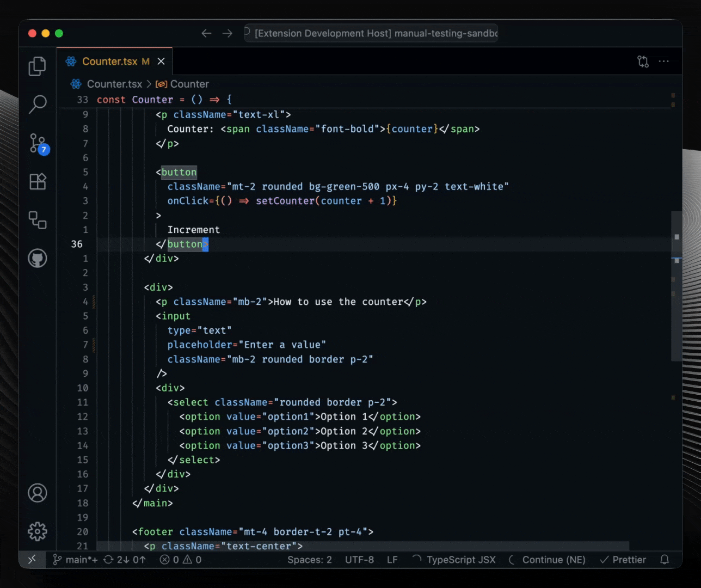Open the Remote Explorer icon in sidebar
Viewport: 701px width, 588px height.
point(37,220)
